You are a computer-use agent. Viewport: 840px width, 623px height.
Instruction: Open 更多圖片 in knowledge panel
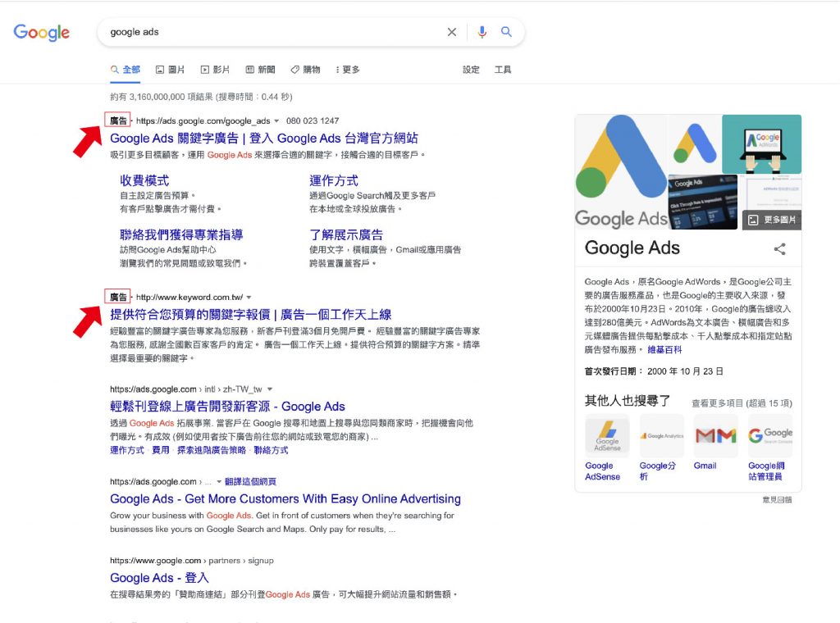coord(772,220)
